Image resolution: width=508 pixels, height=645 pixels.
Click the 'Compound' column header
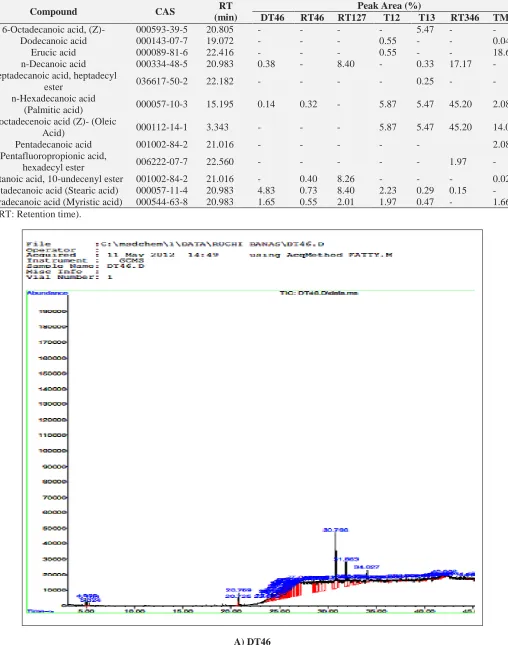53,12
